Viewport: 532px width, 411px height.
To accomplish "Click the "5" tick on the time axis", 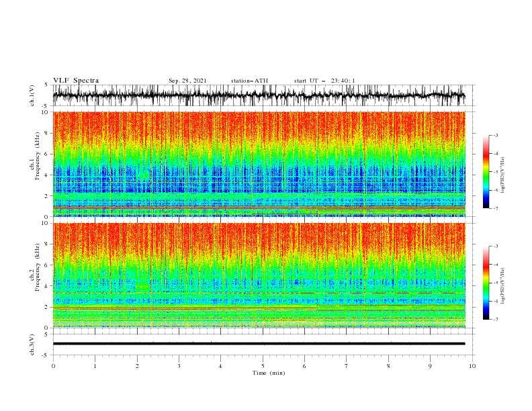I will pos(263,366).
